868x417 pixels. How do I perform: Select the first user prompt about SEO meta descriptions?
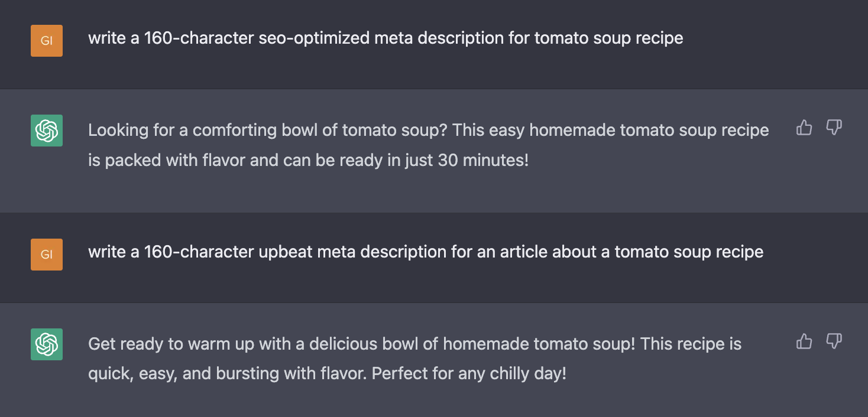point(386,38)
